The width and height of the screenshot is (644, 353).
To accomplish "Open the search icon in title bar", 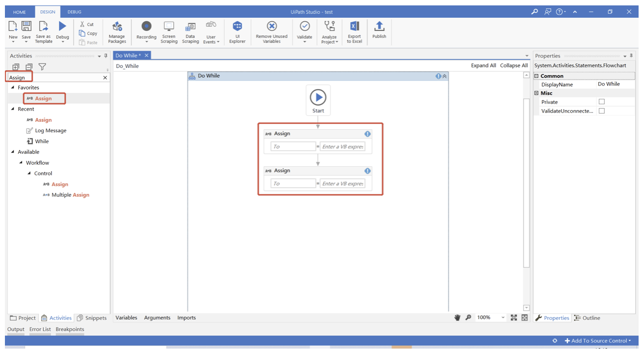I will pos(535,12).
